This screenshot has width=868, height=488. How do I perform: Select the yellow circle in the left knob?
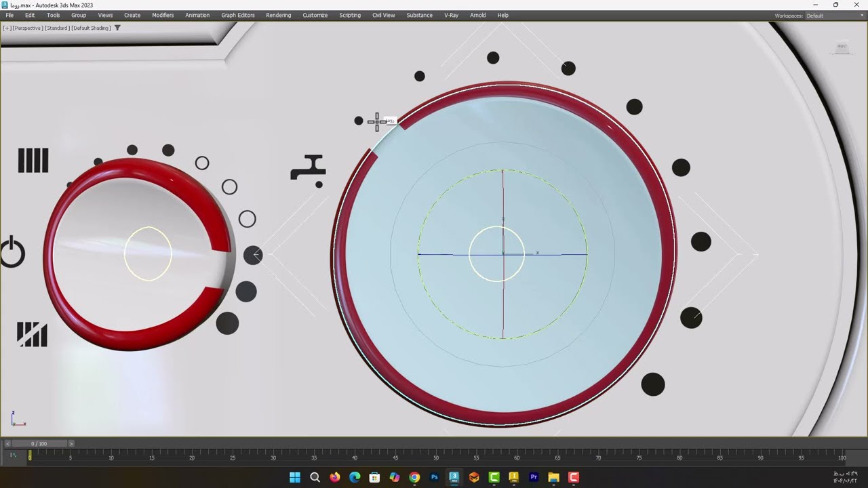tap(148, 253)
